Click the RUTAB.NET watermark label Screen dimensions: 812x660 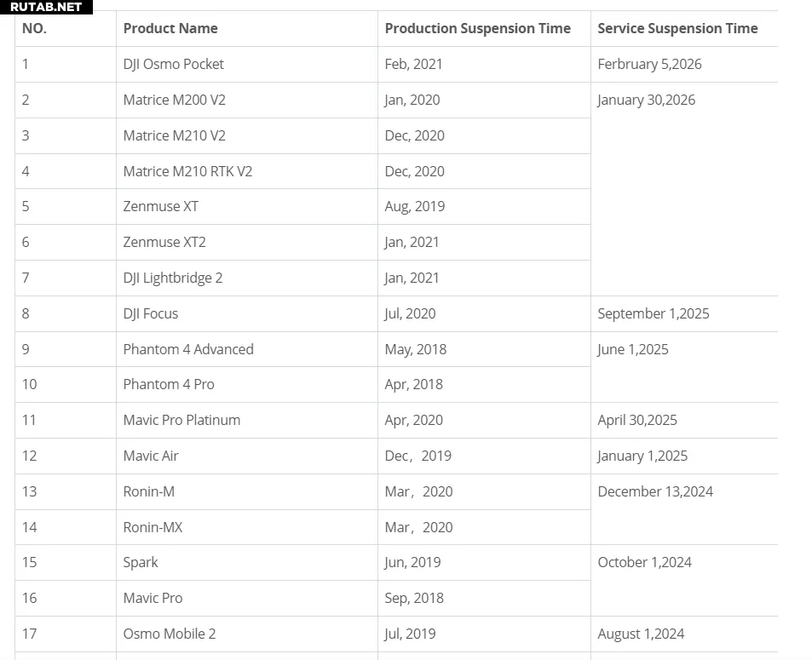[x=46, y=7]
